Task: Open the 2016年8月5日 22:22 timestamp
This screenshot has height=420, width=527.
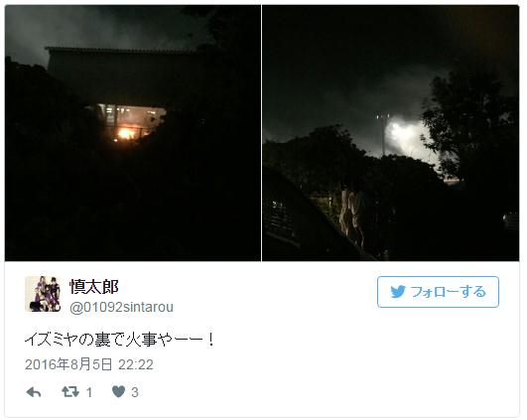Action: 89,364
